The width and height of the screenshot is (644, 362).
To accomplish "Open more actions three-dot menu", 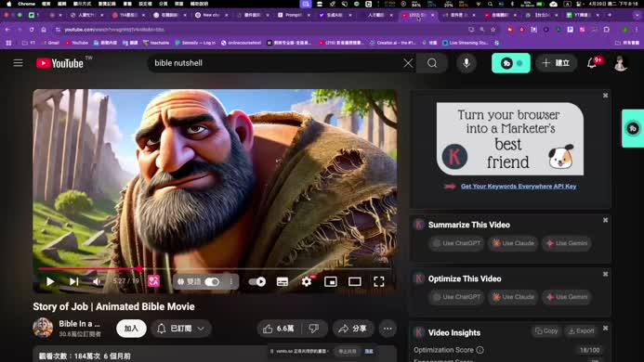I will click(x=388, y=329).
